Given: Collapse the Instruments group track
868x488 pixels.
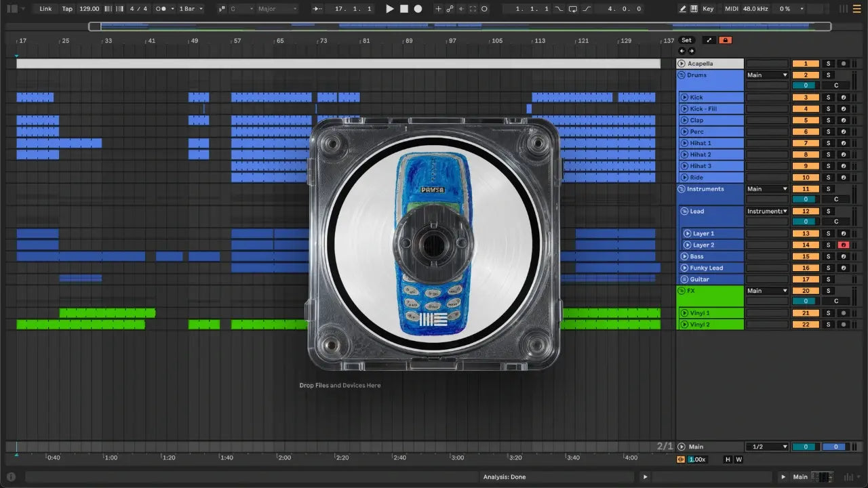Looking at the screenshot, I should [x=682, y=189].
